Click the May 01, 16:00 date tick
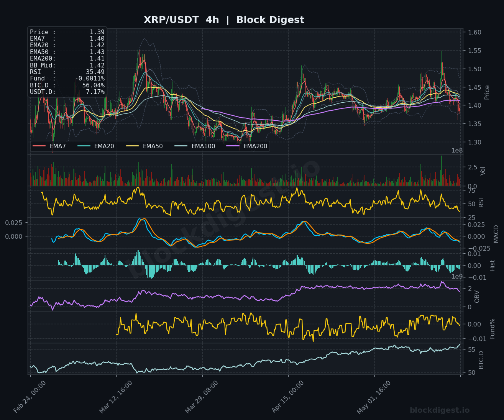Viewport: 504px width, 420px height. pyautogui.click(x=374, y=397)
